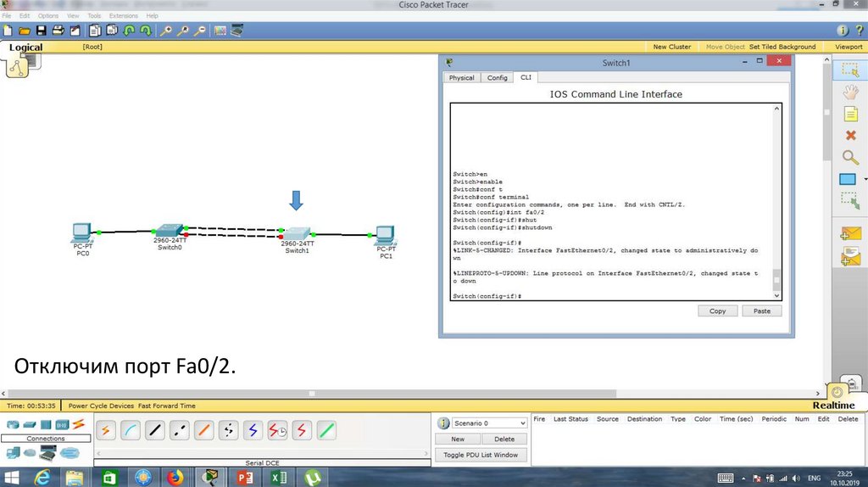Click Power Cycle Devices

tap(101, 406)
